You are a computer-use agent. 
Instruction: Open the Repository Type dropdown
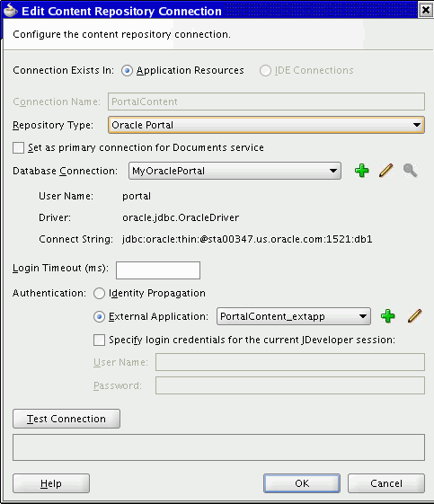coord(266,125)
